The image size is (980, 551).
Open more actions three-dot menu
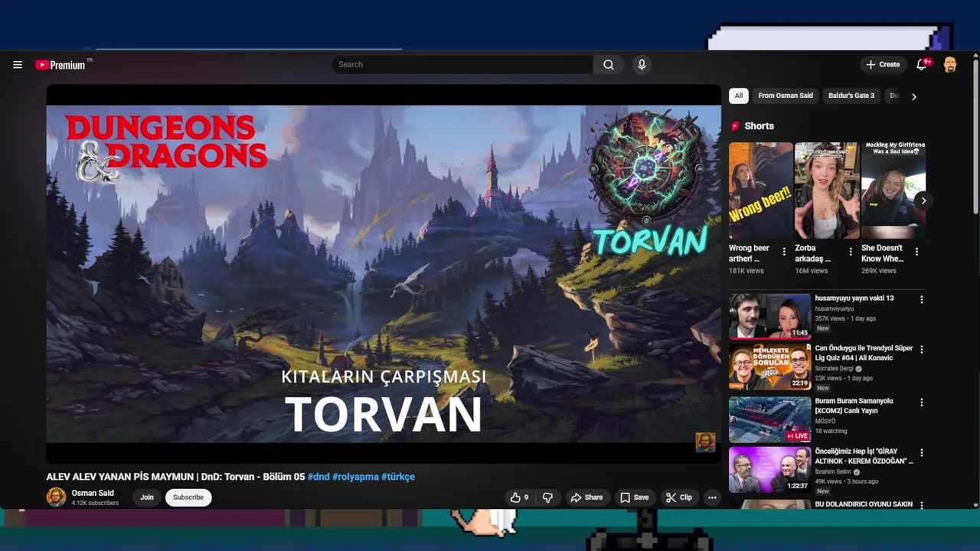712,497
